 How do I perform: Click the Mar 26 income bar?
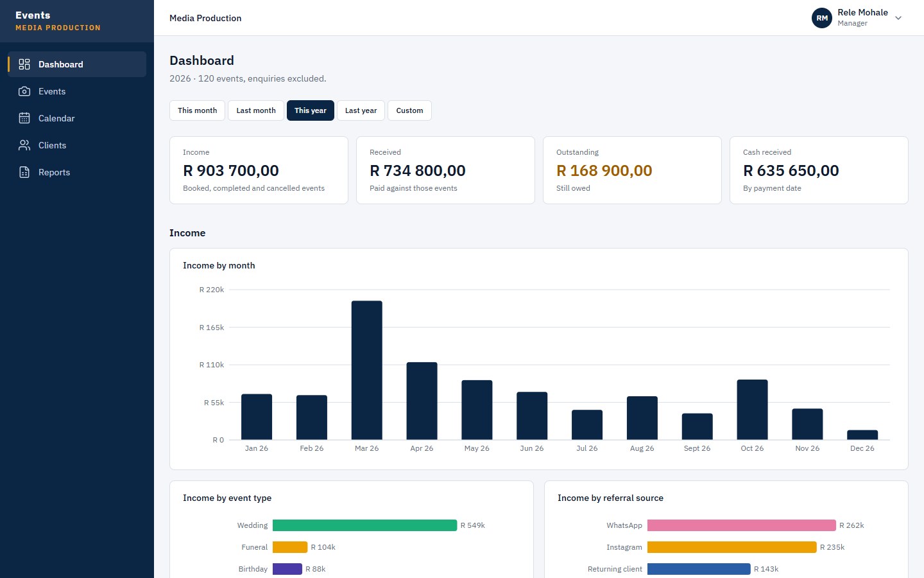click(367, 370)
